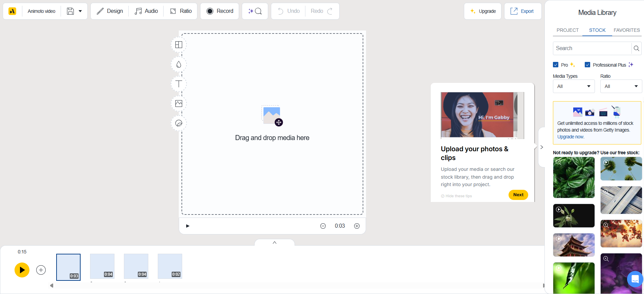Click Next in the tips card

(x=518, y=195)
